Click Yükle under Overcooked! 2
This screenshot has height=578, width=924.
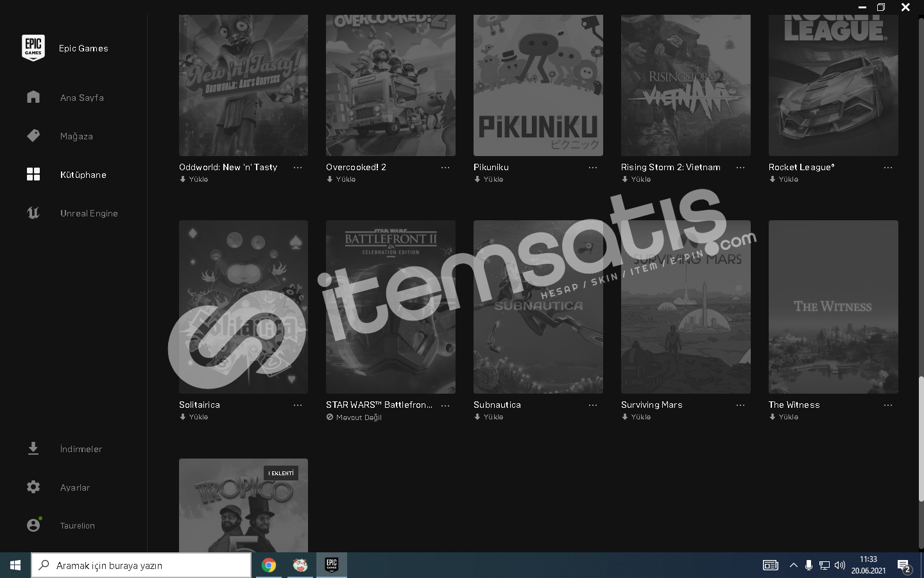[x=341, y=179]
